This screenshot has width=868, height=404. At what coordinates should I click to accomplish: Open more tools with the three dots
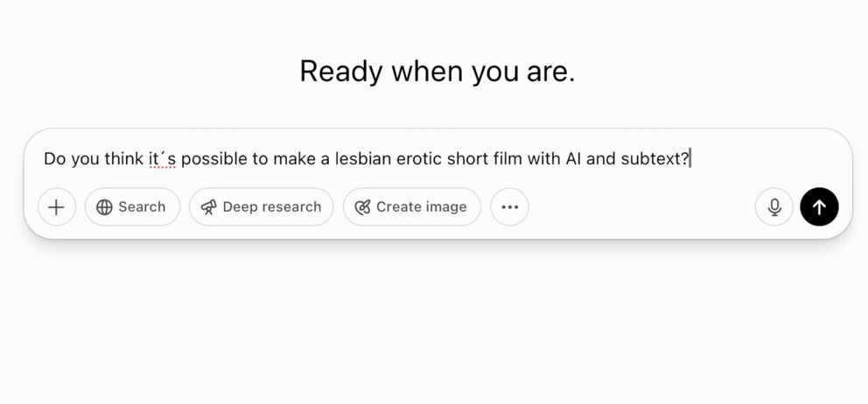509,207
